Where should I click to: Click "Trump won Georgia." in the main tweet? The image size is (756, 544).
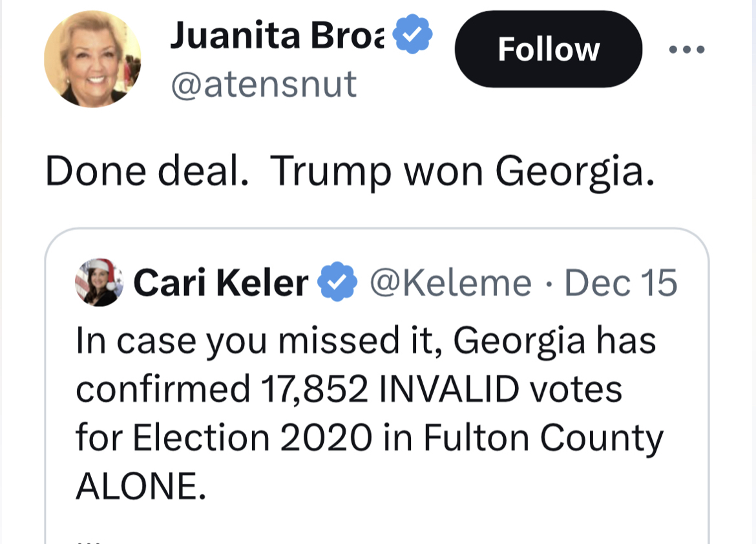coord(463,171)
